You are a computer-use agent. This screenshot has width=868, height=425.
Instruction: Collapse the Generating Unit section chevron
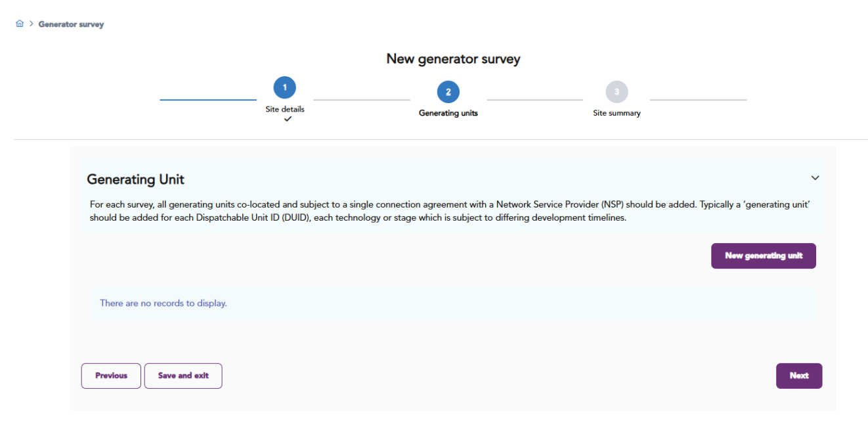pyautogui.click(x=815, y=178)
